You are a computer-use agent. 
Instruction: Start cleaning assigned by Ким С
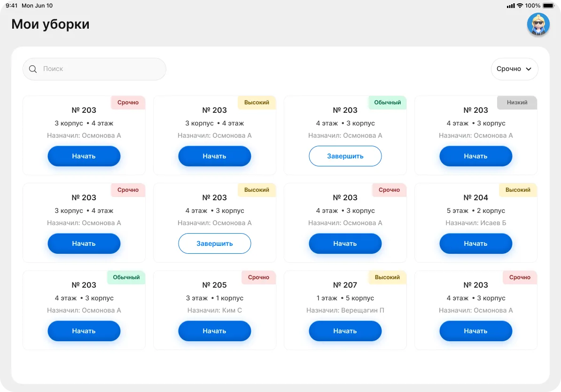[x=214, y=331]
